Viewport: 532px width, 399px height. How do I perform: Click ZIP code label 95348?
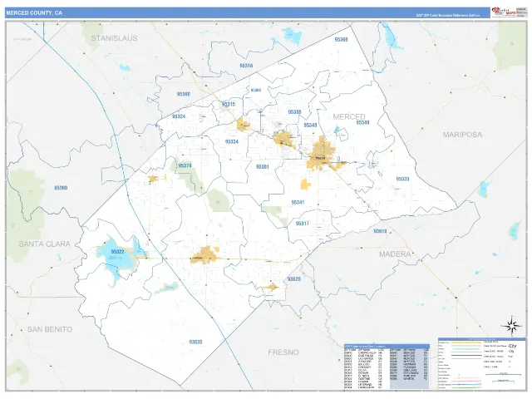tap(310, 126)
